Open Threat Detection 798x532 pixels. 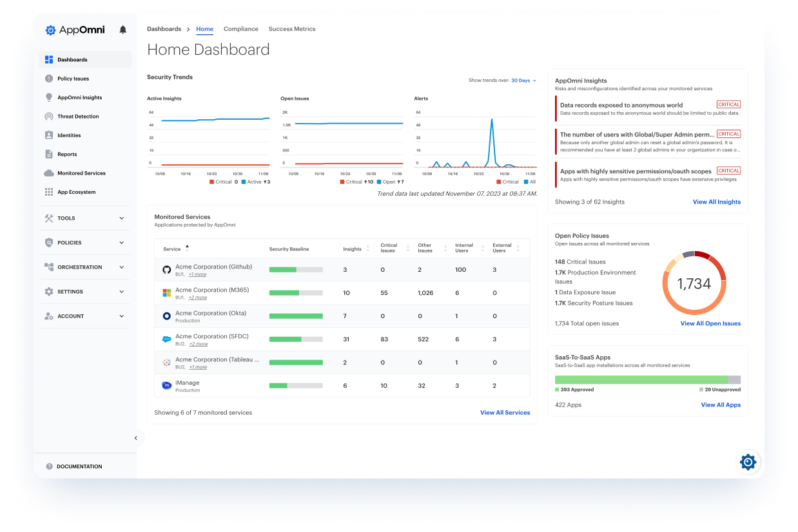[76, 116]
